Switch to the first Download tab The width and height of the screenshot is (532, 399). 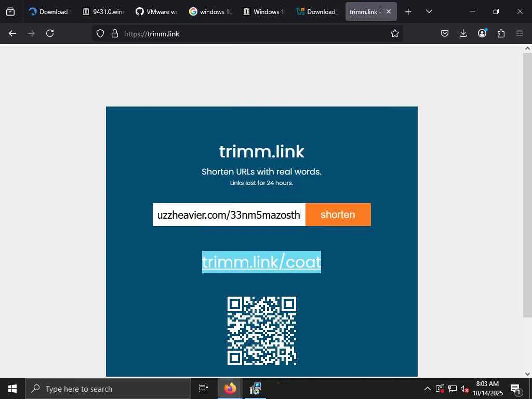(49, 12)
